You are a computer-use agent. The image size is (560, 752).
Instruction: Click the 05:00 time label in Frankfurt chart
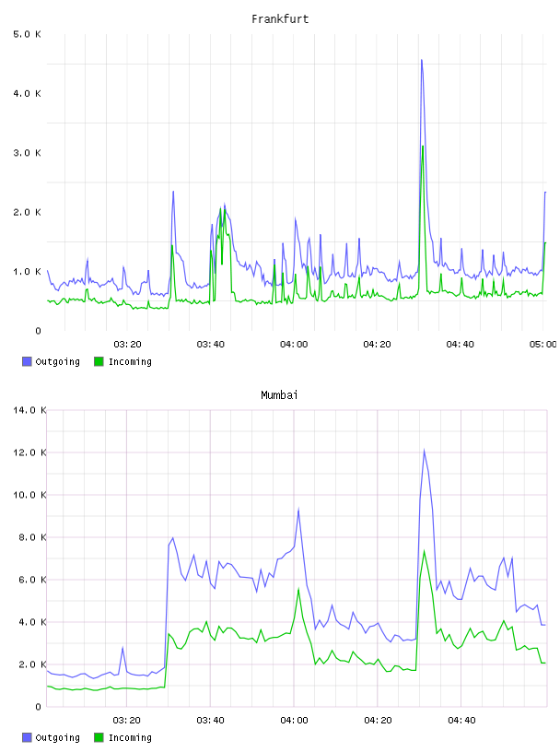[542, 345]
